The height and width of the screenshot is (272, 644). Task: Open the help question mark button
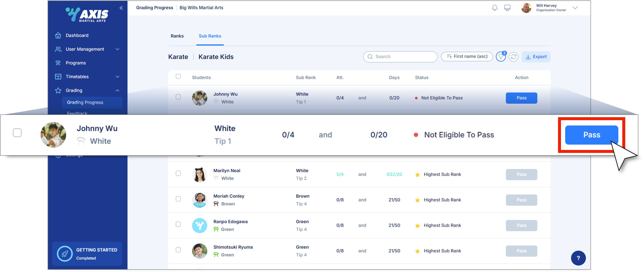pyautogui.click(x=578, y=258)
